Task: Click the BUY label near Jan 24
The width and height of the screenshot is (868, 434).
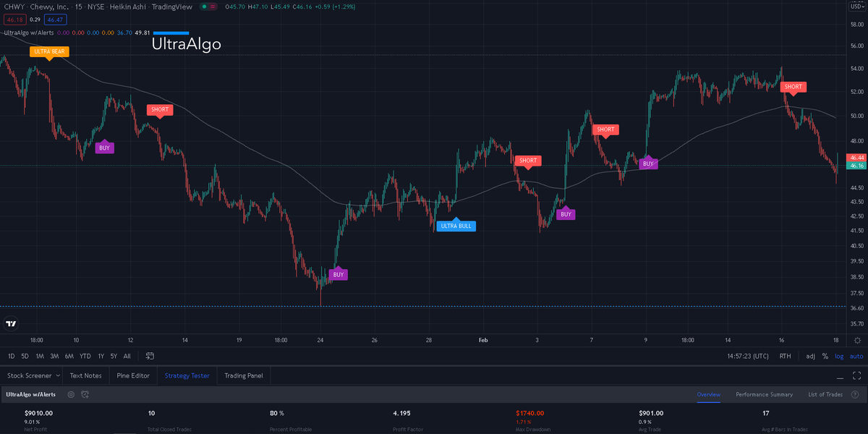Action: [339, 274]
